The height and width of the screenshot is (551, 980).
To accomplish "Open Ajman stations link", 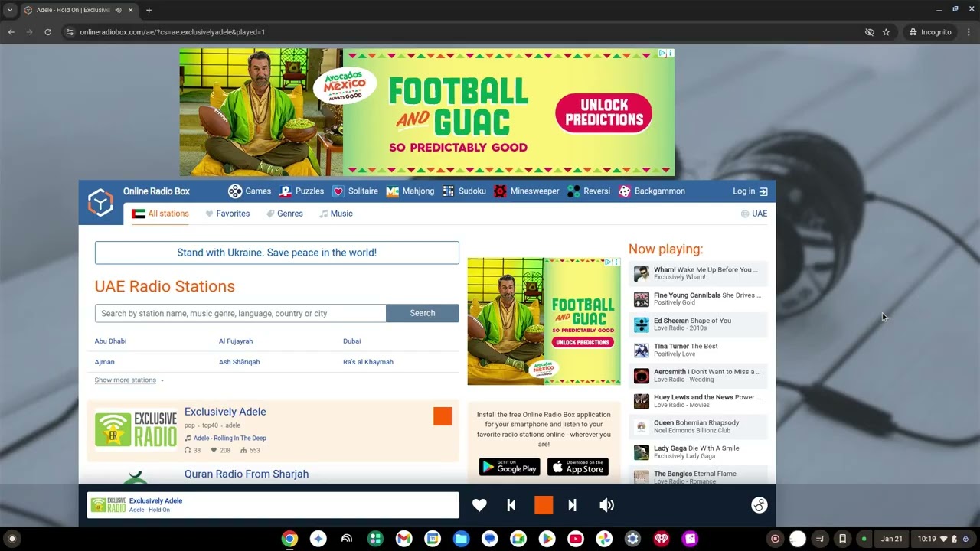I will tap(104, 362).
